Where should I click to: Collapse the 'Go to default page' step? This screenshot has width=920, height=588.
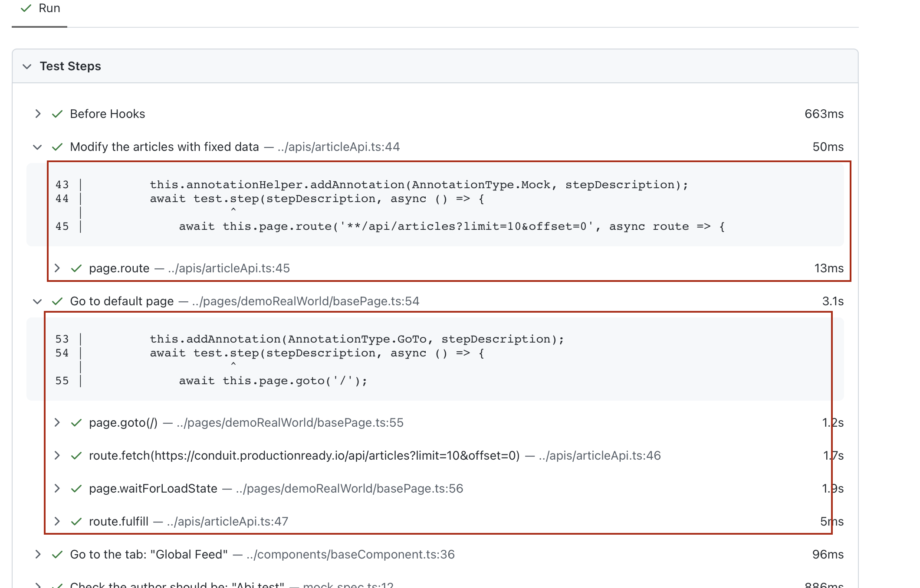(37, 301)
